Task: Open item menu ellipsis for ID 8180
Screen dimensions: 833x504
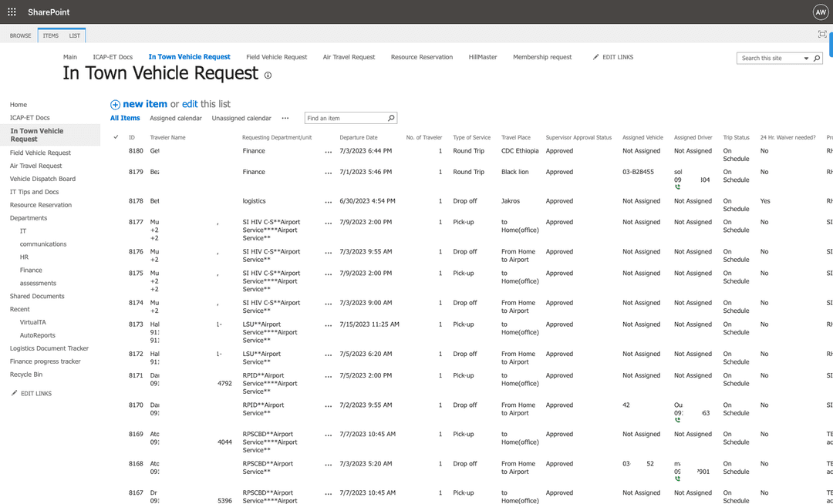Action: (329, 152)
